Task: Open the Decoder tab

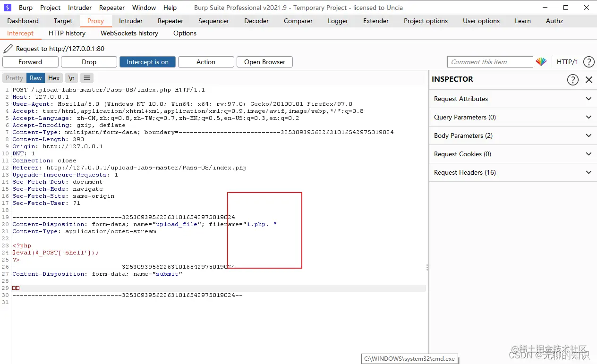Action: click(x=256, y=21)
